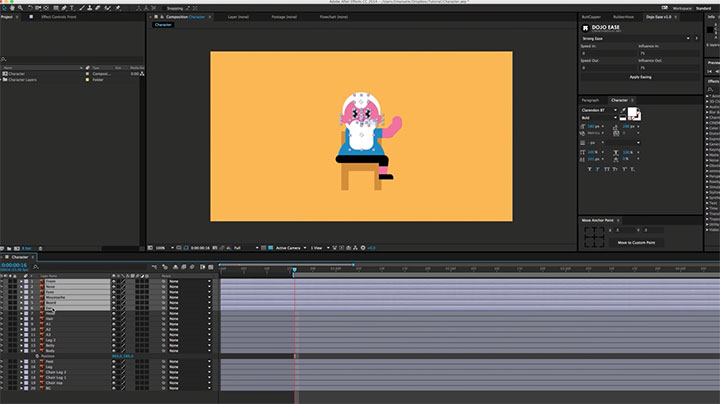Select the Hand tool
Viewport: 720px width, 404px height.
[12, 8]
